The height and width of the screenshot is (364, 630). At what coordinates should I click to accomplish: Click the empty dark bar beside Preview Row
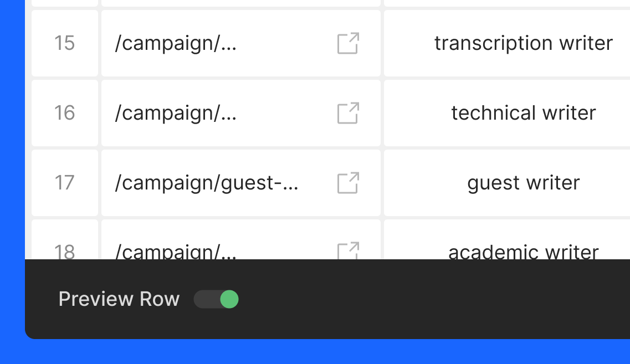coord(434,299)
